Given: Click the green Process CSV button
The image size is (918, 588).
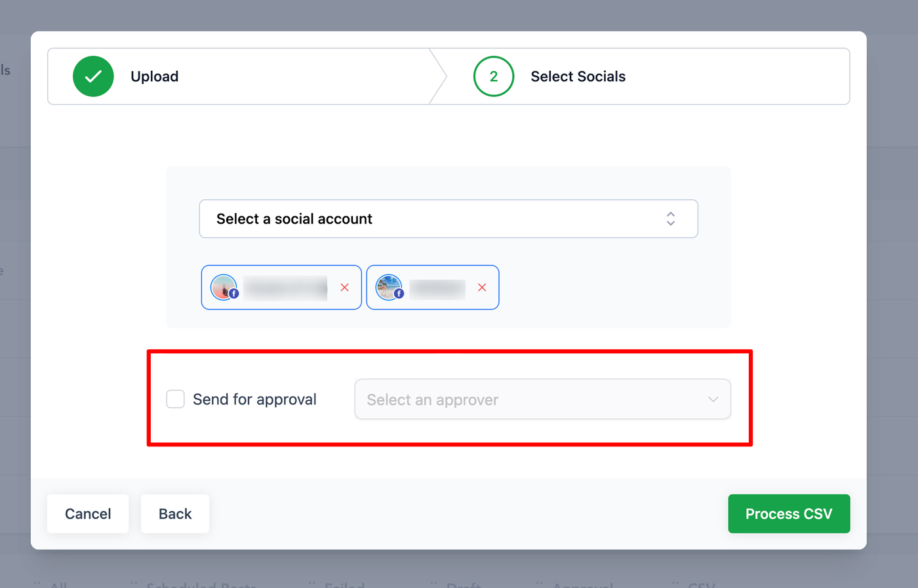Looking at the screenshot, I should pyautogui.click(x=789, y=514).
